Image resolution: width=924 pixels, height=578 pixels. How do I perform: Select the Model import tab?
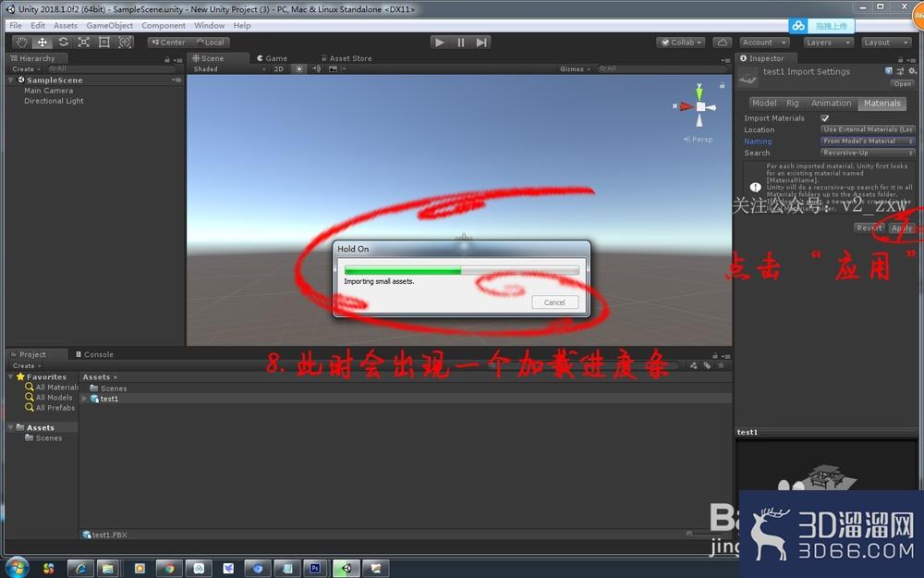(764, 104)
